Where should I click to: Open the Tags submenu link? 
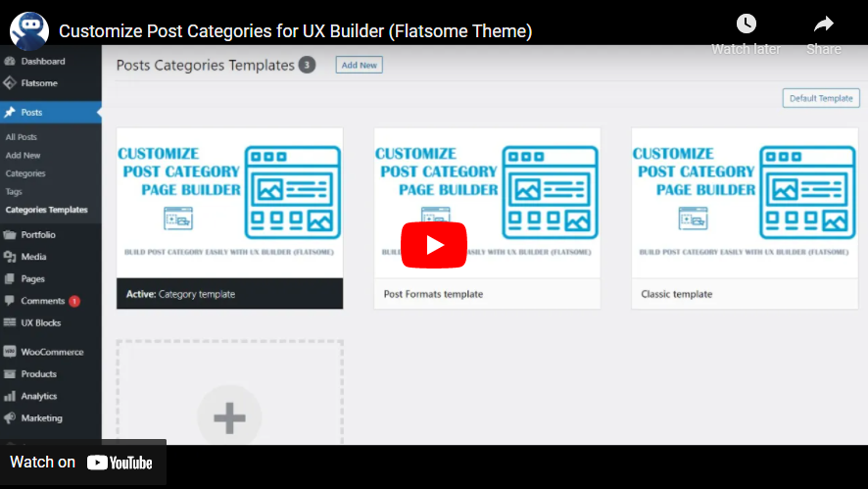coord(14,192)
